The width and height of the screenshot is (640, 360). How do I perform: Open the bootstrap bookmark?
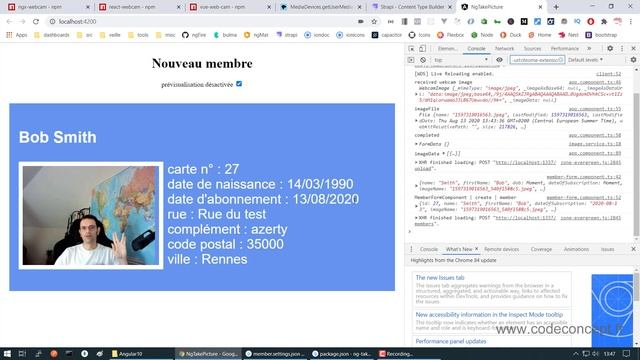point(601,35)
